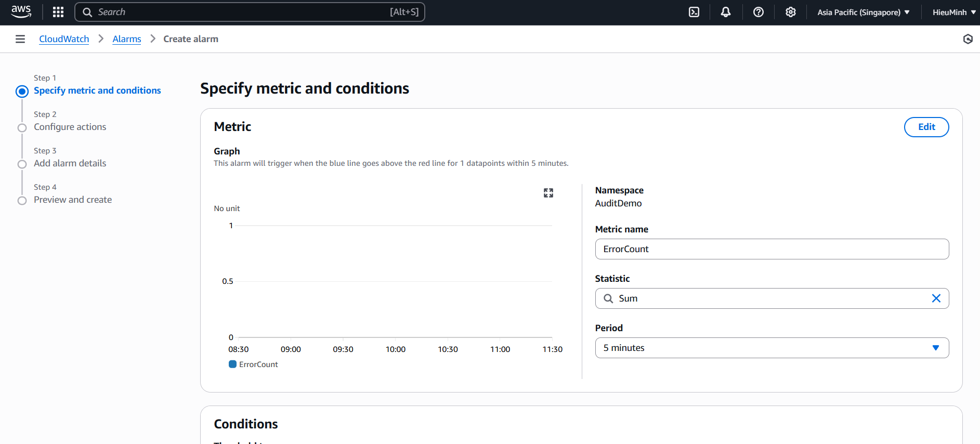Click the Metric name label
980x444 pixels.
click(x=622, y=229)
